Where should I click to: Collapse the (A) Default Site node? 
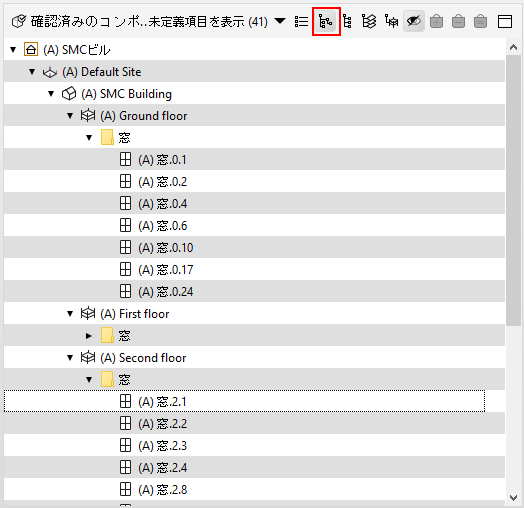point(32,72)
